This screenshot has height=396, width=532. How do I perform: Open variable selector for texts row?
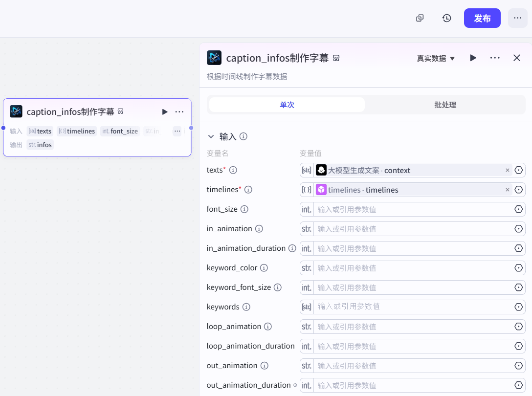[x=518, y=170]
